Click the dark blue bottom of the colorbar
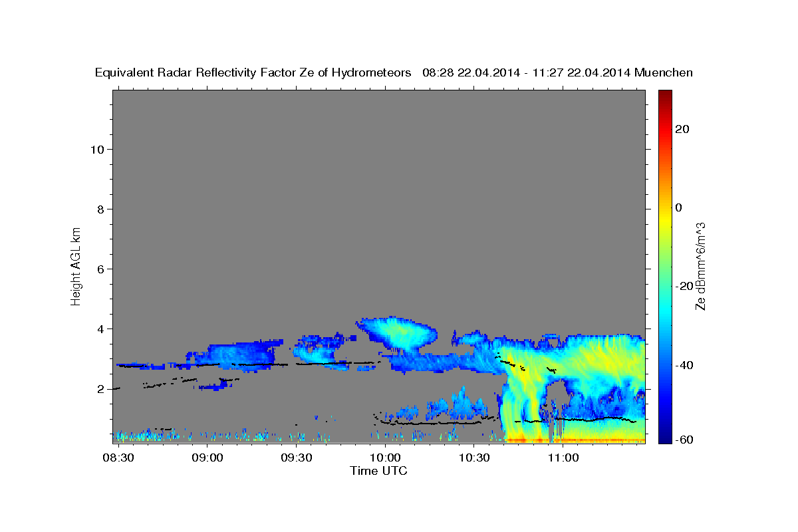This screenshot has width=798, height=532. [664, 438]
